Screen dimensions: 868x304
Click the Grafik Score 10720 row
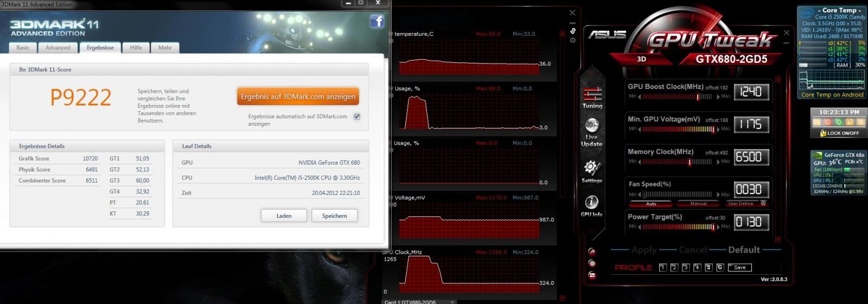58,159
